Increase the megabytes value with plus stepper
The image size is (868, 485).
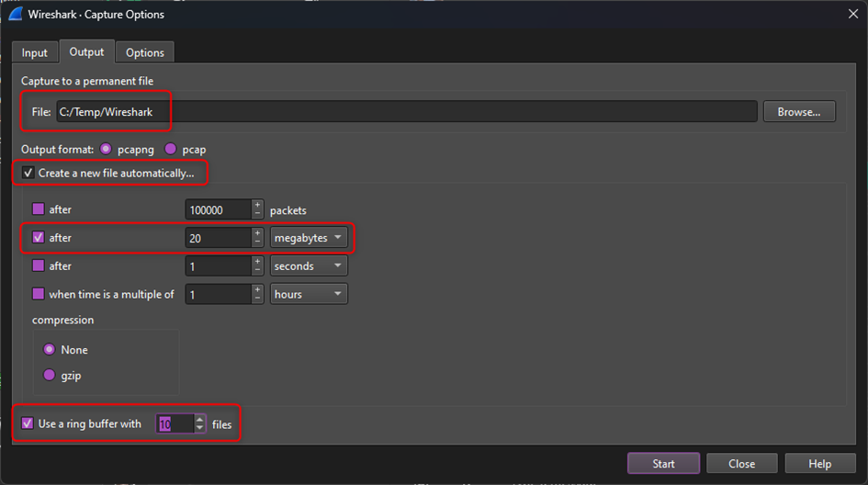click(x=257, y=233)
